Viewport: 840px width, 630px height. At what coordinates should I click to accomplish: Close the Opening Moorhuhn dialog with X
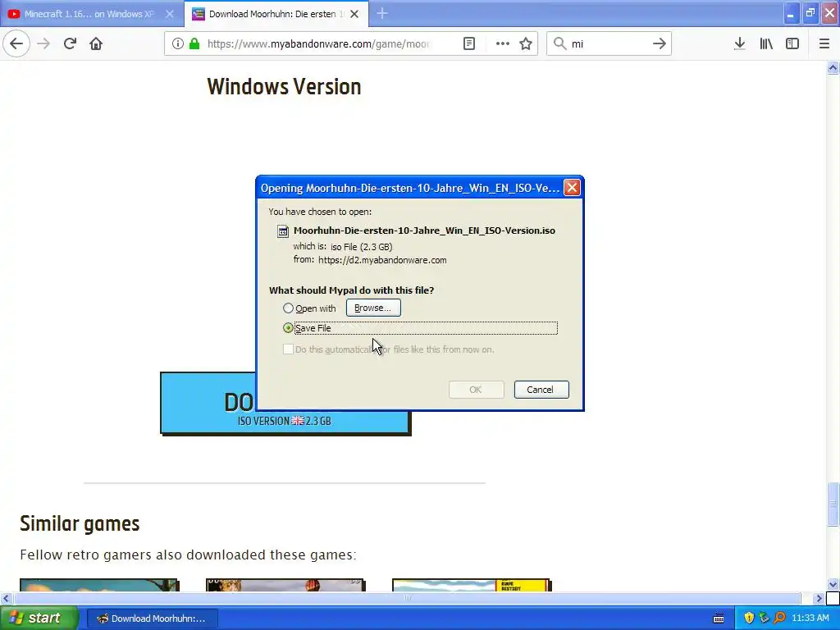click(572, 188)
